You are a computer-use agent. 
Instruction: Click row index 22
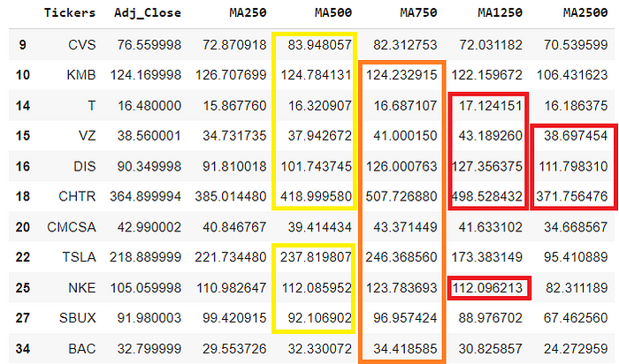[x=22, y=257]
